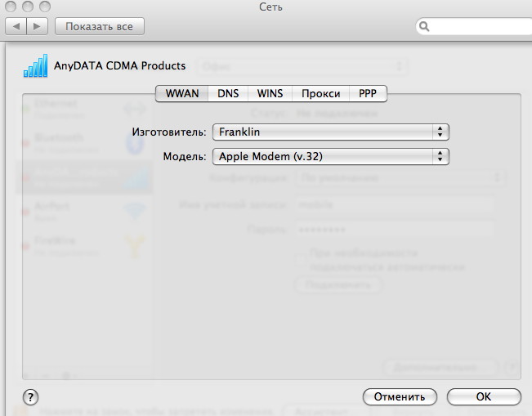Click the AnyDATA CDMA signal bars icon
This screenshot has width=532, height=416.
click(x=36, y=66)
